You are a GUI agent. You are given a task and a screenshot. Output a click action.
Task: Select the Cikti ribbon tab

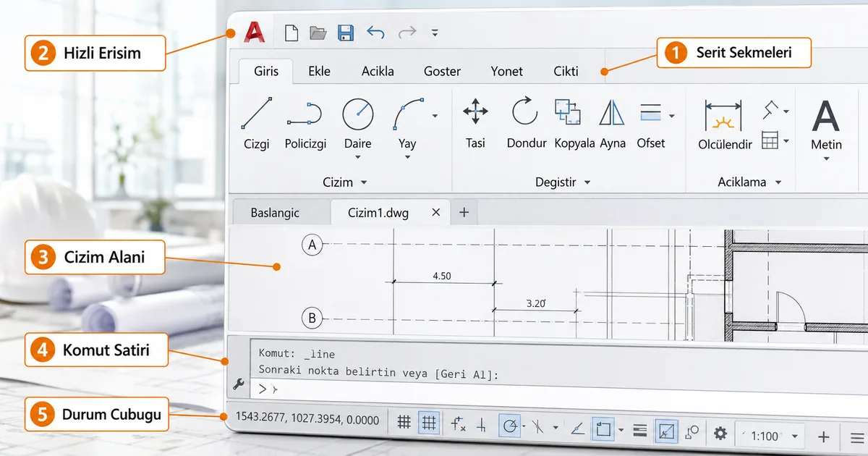tap(566, 71)
